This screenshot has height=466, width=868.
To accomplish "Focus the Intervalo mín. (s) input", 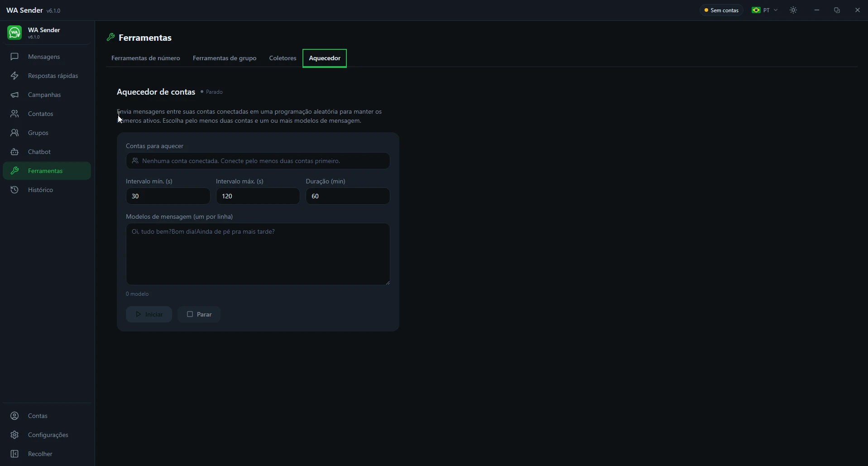I will (168, 196).
